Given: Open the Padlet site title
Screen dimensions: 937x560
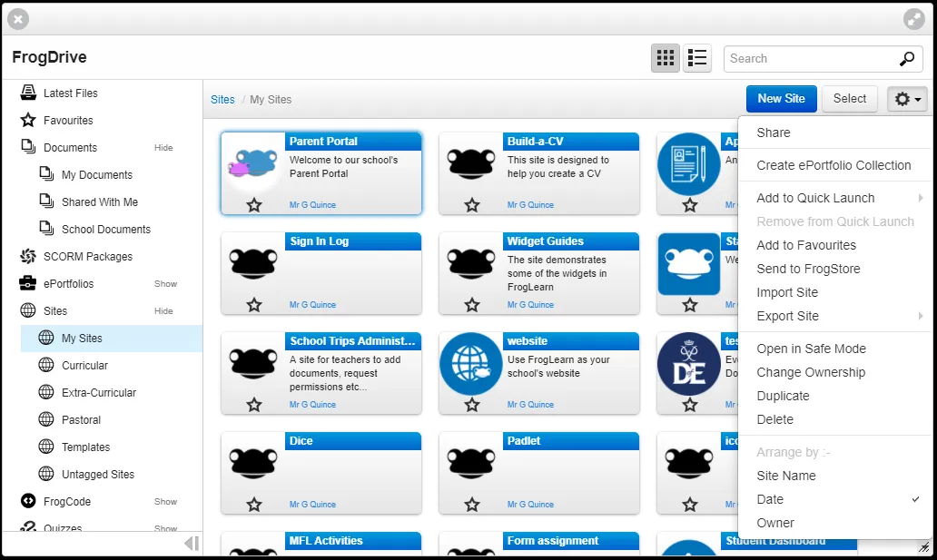Looking at the screenshot, I should (524, 441).
